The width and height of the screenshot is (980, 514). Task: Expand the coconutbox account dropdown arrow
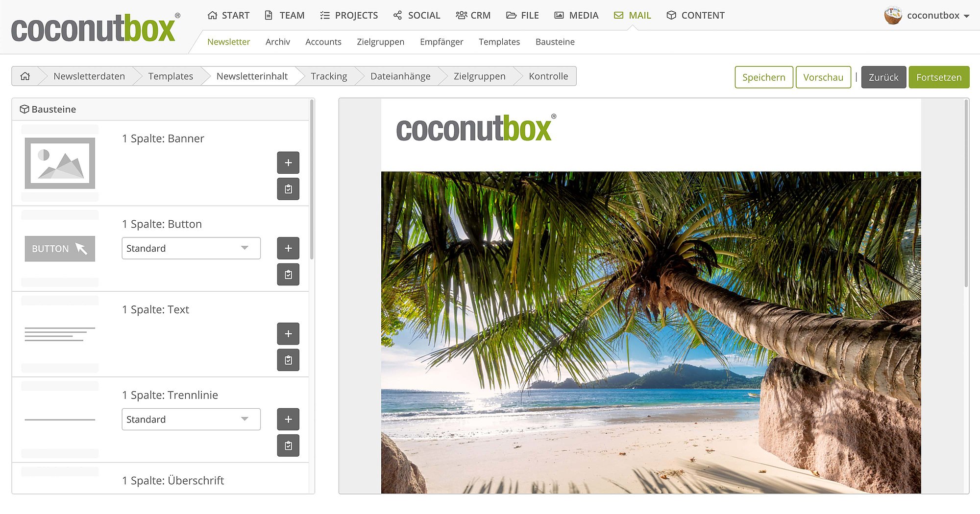pyautogui.click(x=966, y=16)
